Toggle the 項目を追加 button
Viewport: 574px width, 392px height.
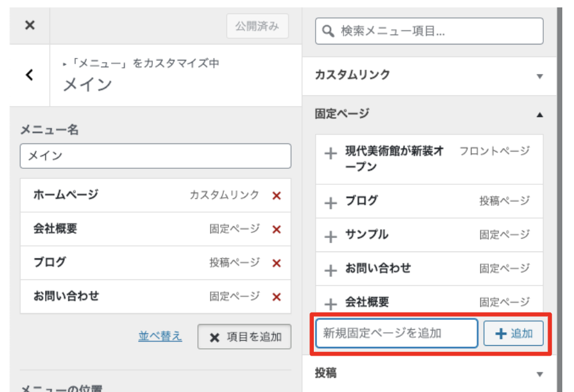(x=244, y=337)
